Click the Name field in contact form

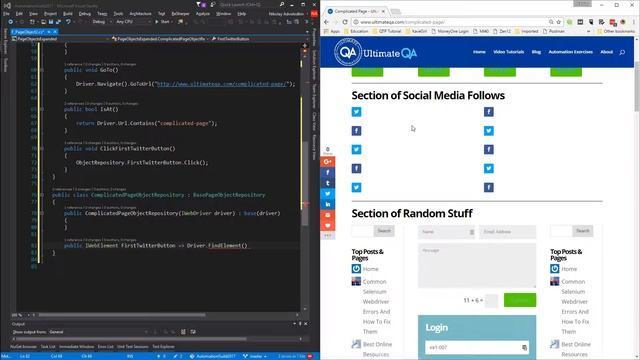click(x=446, y=232)
